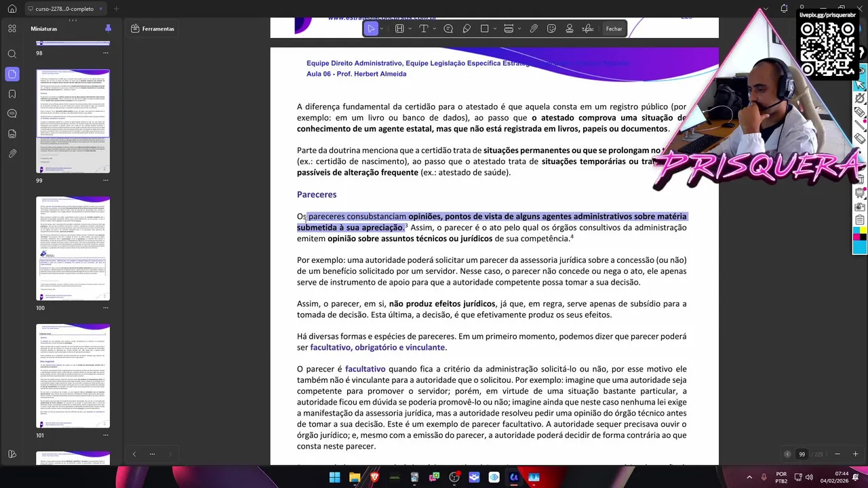Click the bottom-left sidebar collapse icon
This screenshot has width=868, height=488.
[12, 454]
